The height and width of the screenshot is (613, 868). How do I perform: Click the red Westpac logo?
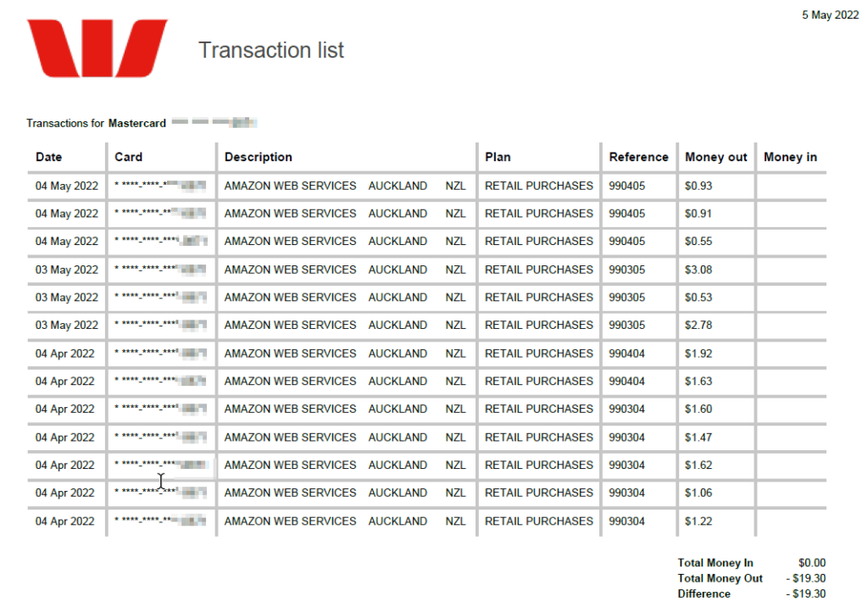pyautogui.click(x=97, y=48)
